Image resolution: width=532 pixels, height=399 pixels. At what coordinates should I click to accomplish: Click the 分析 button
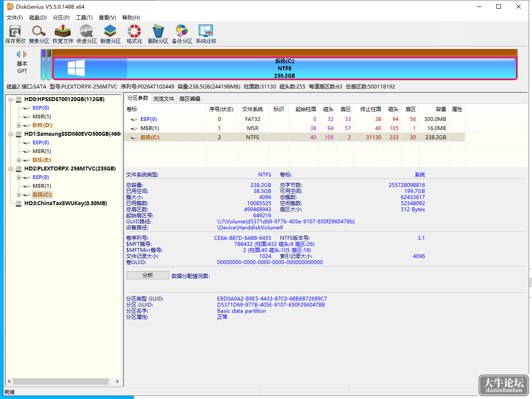pos(148,275)
